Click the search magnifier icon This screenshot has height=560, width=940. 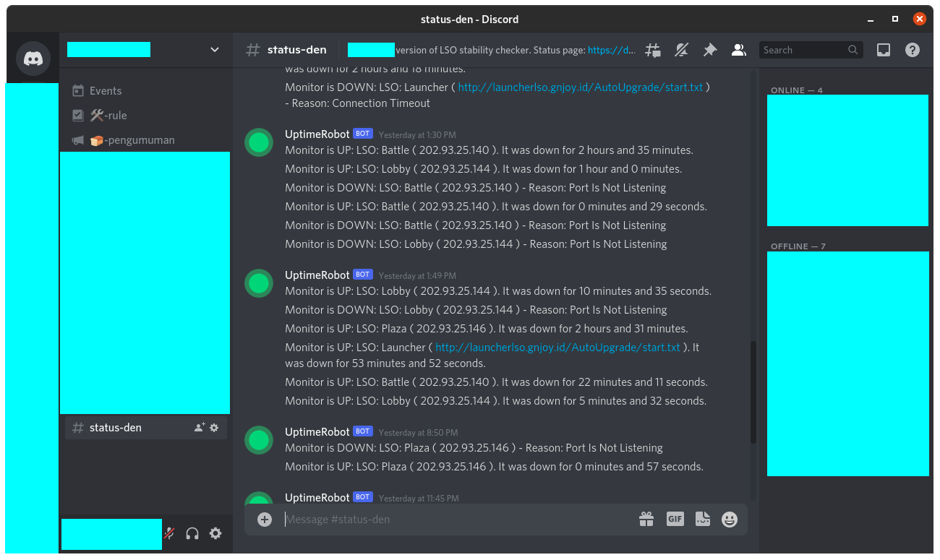(853, 50)
